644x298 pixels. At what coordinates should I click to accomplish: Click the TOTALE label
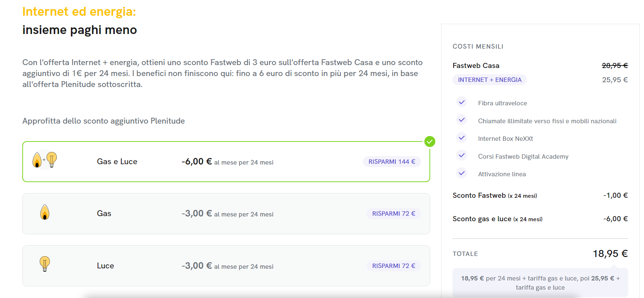click(465, 254)
